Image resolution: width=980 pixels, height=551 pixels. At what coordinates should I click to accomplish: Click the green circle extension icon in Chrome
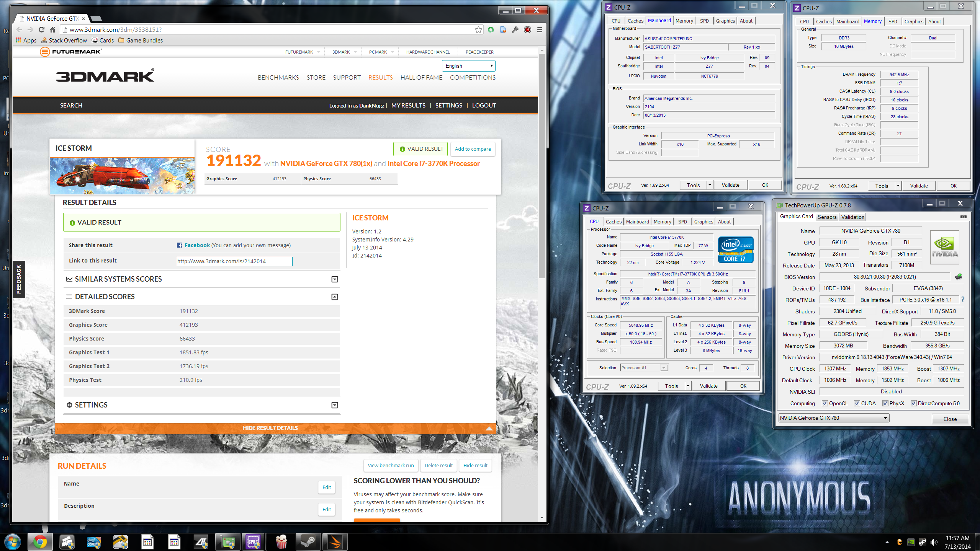(491, 29)
